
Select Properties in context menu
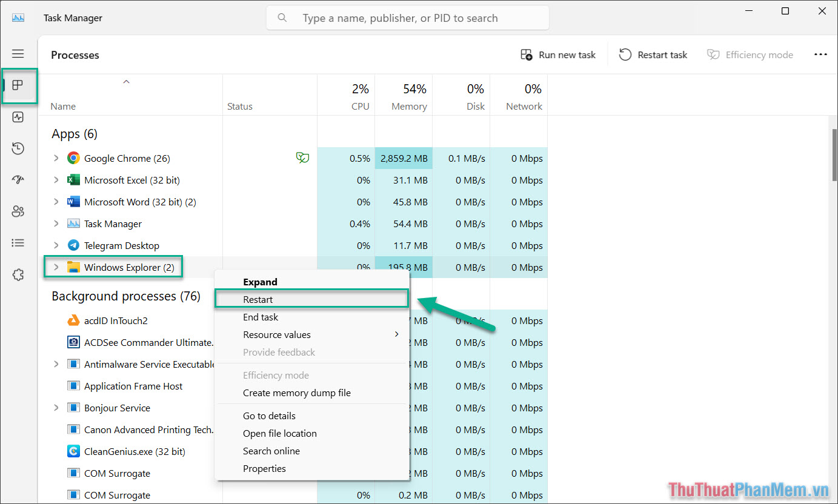(x=312, y=468)
